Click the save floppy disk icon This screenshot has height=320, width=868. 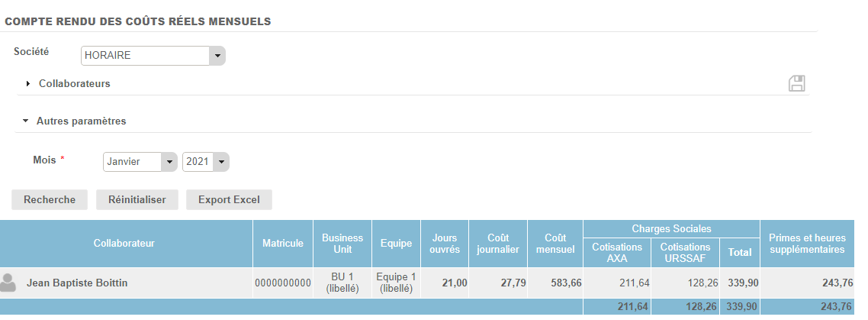[x=797, y=84]
